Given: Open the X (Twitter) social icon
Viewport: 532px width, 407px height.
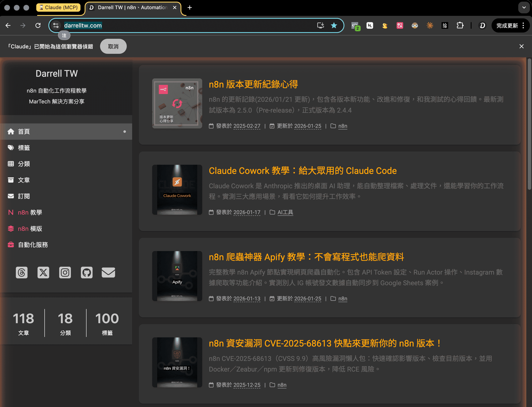Looking at the screenshot, I should [43, 272].
